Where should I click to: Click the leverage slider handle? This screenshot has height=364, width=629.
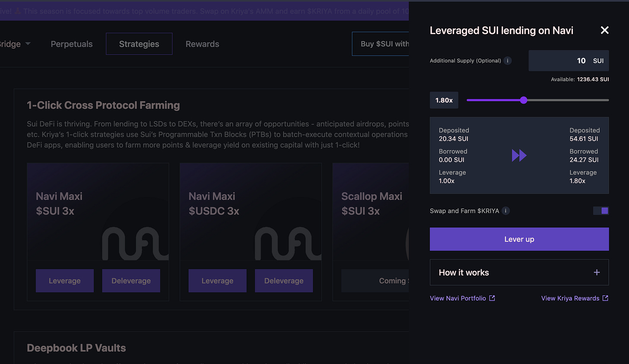tap(524, 100)
